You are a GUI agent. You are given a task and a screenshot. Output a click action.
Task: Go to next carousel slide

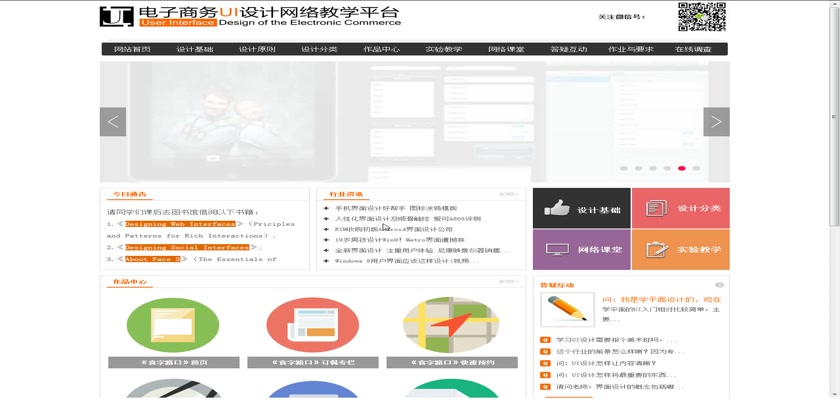716,122
